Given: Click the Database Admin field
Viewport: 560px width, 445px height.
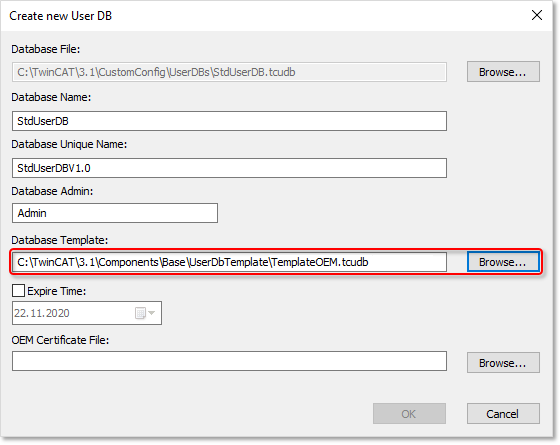Looking at the screenshot, I should [115, 213].
